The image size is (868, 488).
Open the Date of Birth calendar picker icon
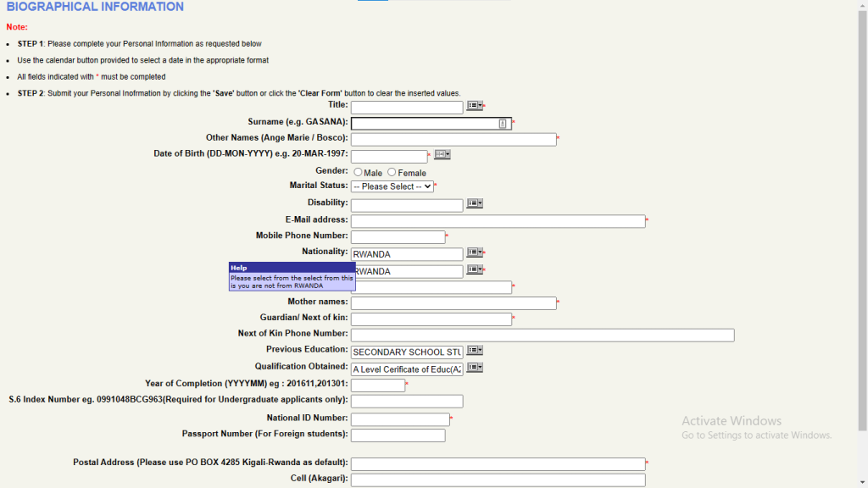coord(443,156)
